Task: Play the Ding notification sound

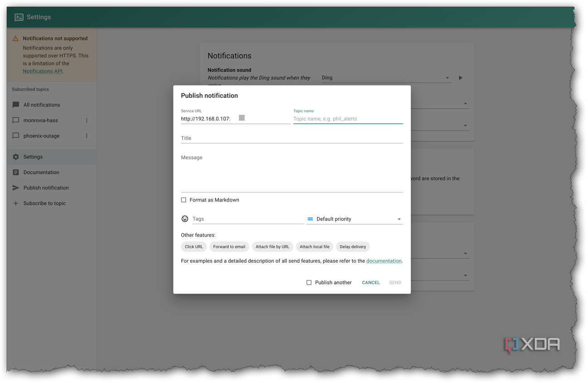Action: click(461, 78)
